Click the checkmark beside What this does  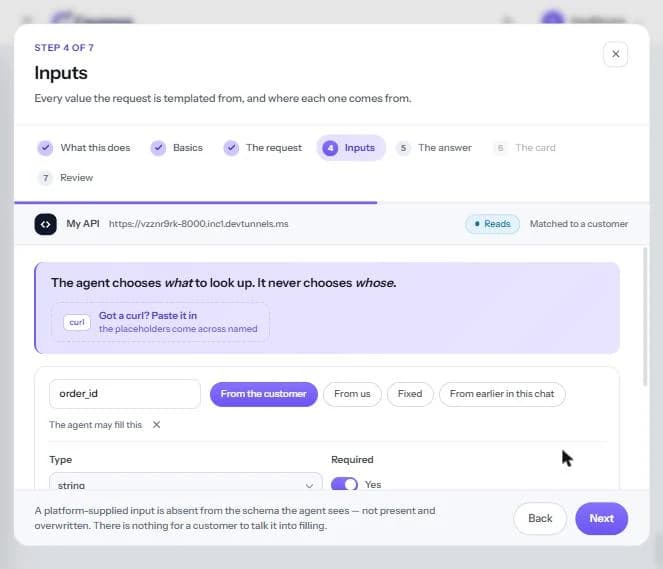coord(45,148)
